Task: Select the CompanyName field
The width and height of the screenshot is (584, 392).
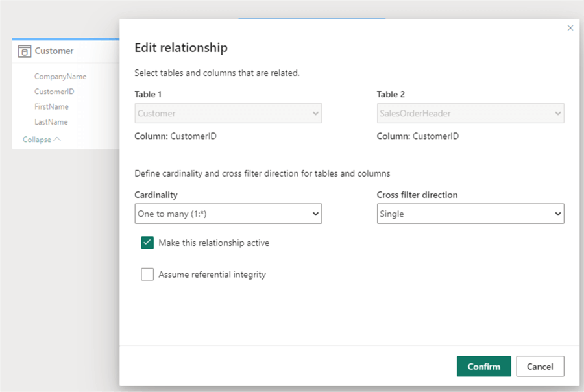Action: [x=60, y=77]
